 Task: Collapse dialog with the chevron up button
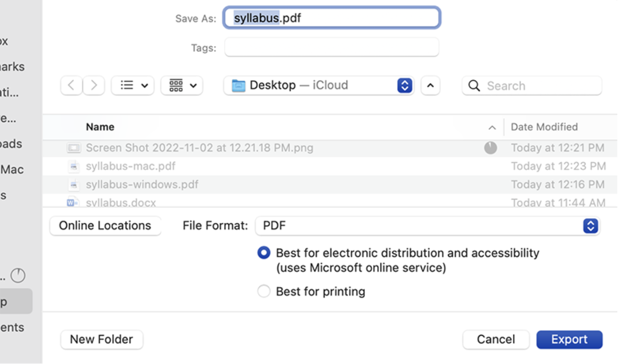430,85
